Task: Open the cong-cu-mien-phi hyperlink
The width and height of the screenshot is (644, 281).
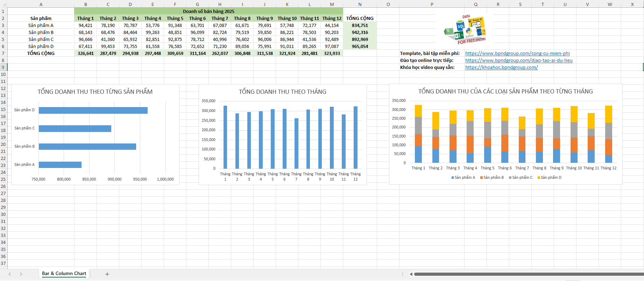Action: 517,54
